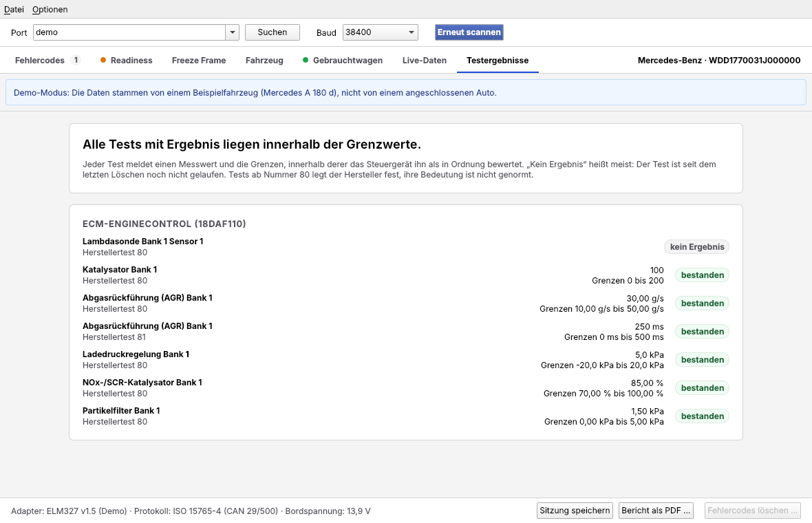The width and height of the screenshot is (812, 523).
Task: Click the "ECM-ENGINECONTROL (18DAF110)" section title
Action: [164, 224]
